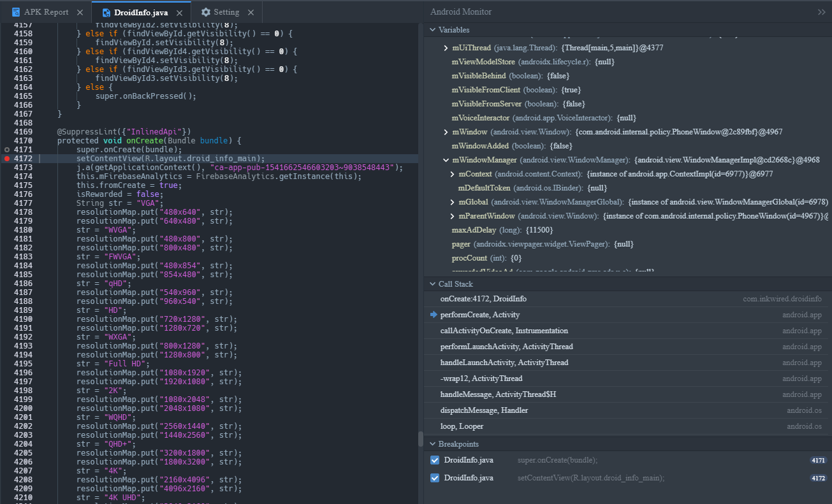
Task: Select onCreate:4172 stack frame
Action: [x=483, y=299]
